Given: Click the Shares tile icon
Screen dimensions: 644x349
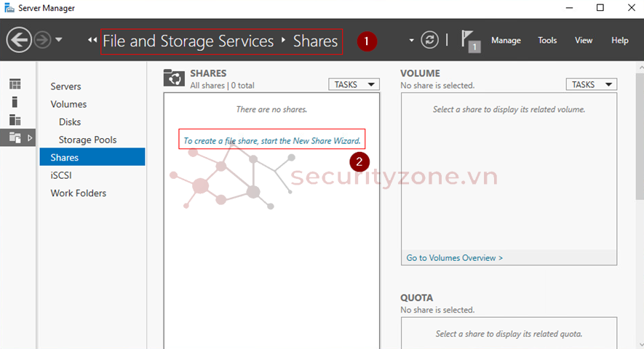Looking at the screenshot, I should tap(174, 78).
